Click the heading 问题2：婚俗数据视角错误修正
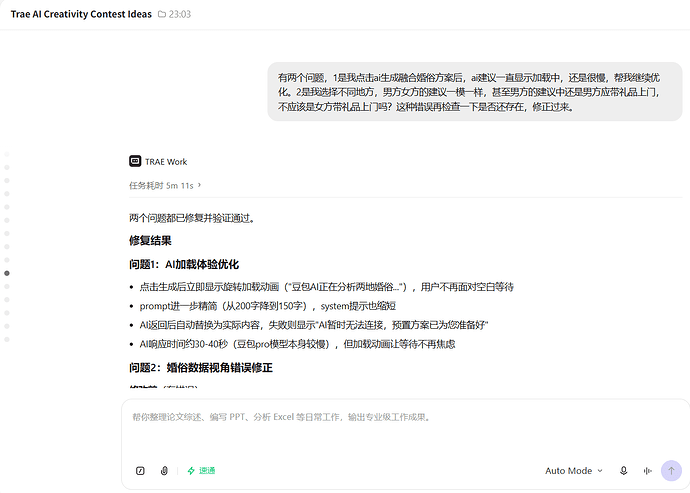This screenshot has height=493, width=690. pos(201,368)
